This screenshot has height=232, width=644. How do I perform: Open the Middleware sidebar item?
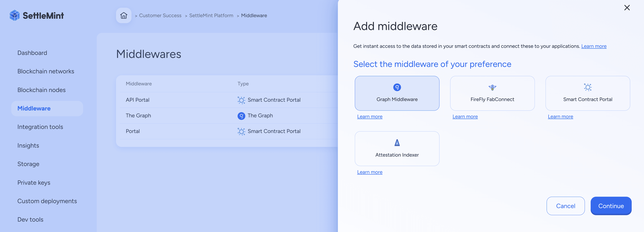tap(47, 108)
